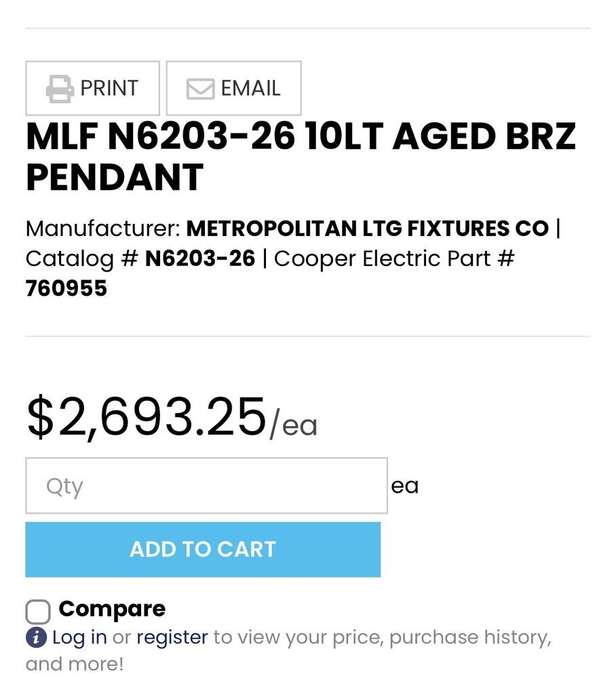Follow the register link
Image resolution: width=616 pixels, height=692 pixels.
[172, 638]
